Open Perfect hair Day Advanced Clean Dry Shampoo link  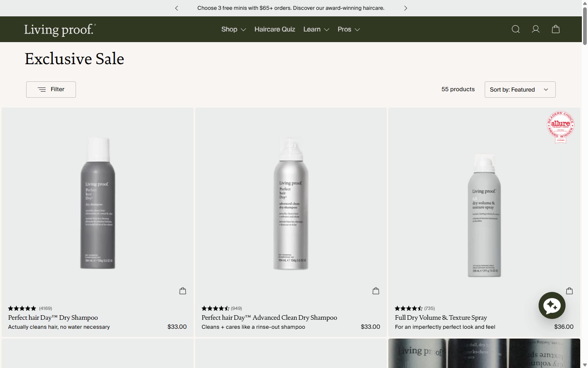269,318
